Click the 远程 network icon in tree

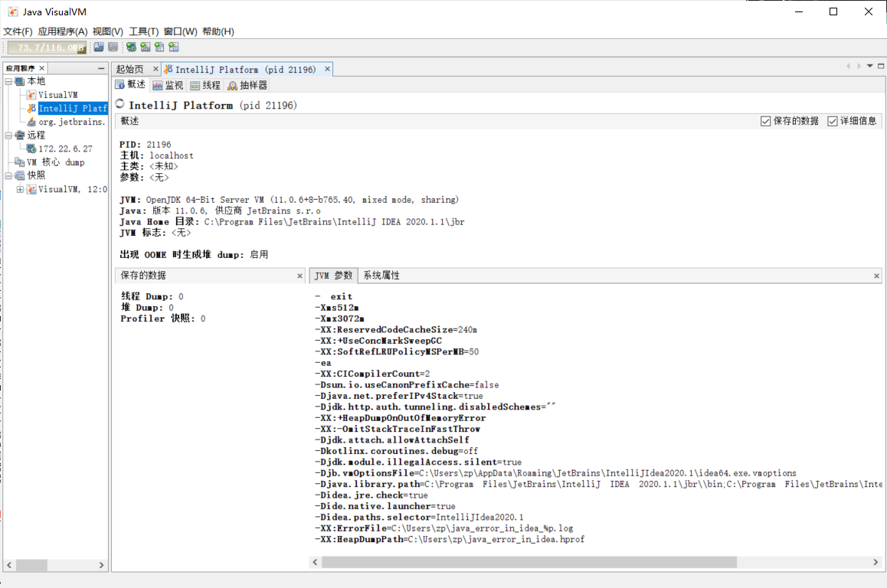[20, 135]
